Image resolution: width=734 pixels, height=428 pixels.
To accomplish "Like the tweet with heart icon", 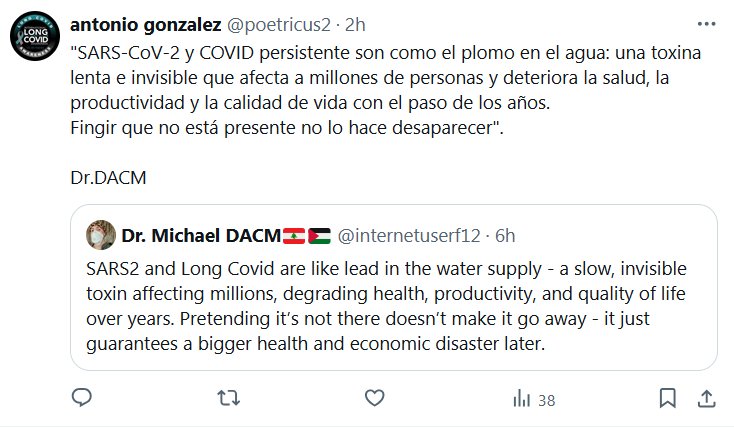I will 375,398.
